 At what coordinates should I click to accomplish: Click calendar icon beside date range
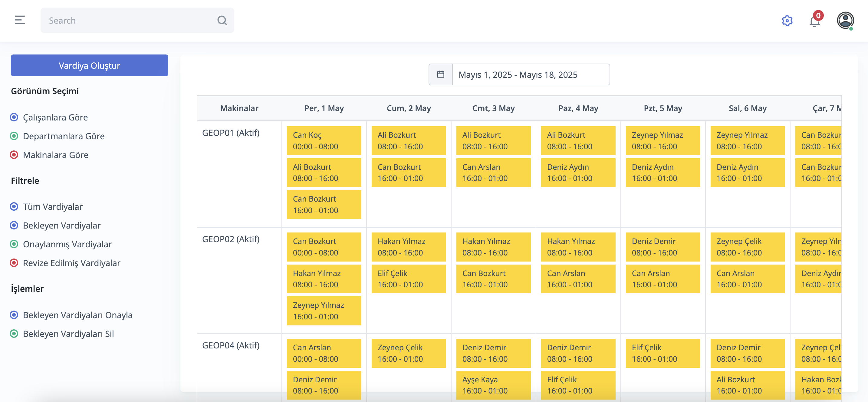tap(440, 74)
